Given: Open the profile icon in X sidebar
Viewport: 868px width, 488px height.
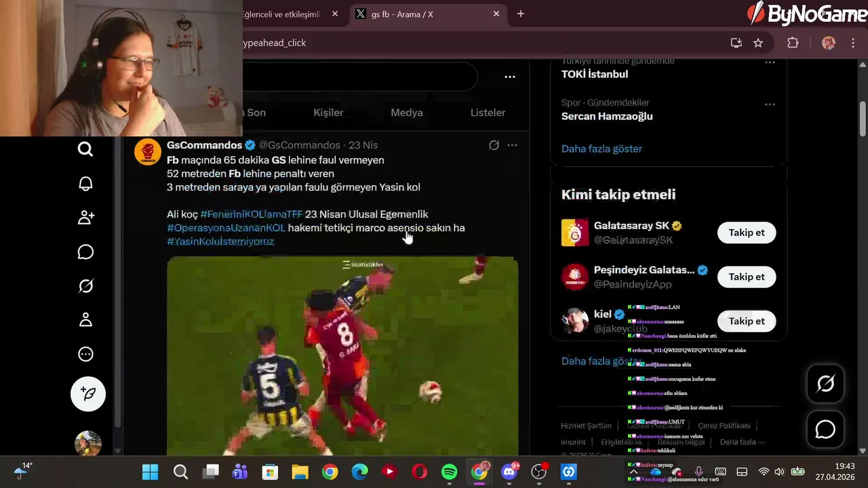Looking at the screenshot, I should [85, 320].
